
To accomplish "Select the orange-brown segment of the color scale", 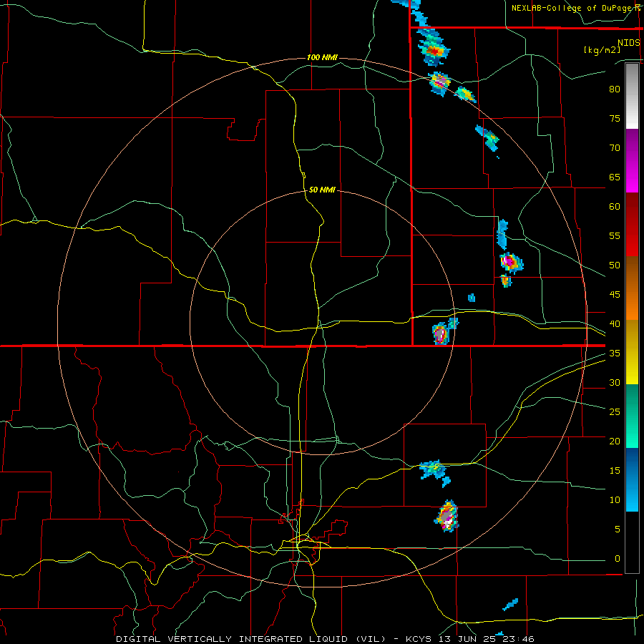I will pos(632,288).
